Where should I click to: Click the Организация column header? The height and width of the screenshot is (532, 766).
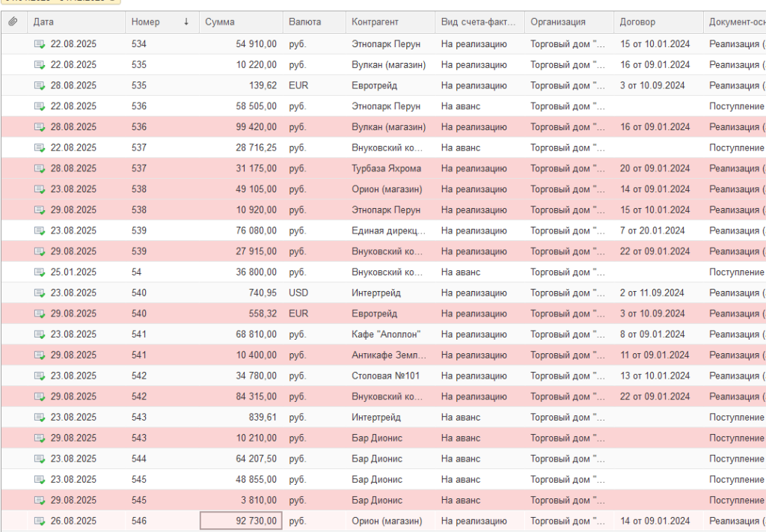pyautogui.click(x=557, y=22)
